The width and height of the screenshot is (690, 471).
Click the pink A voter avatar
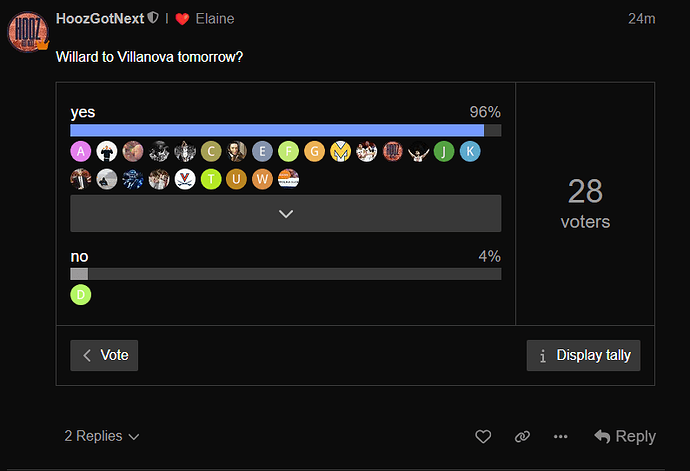[x=81, y=151]
